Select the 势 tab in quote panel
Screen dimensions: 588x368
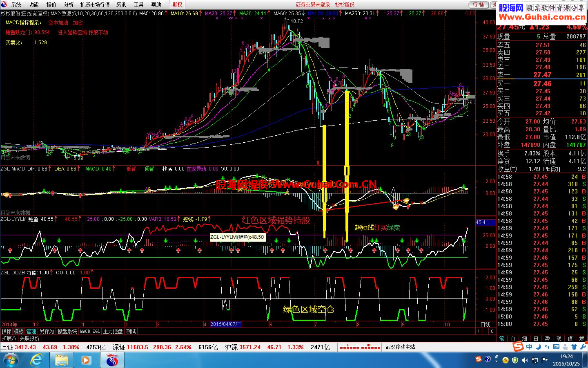(548, 339)
